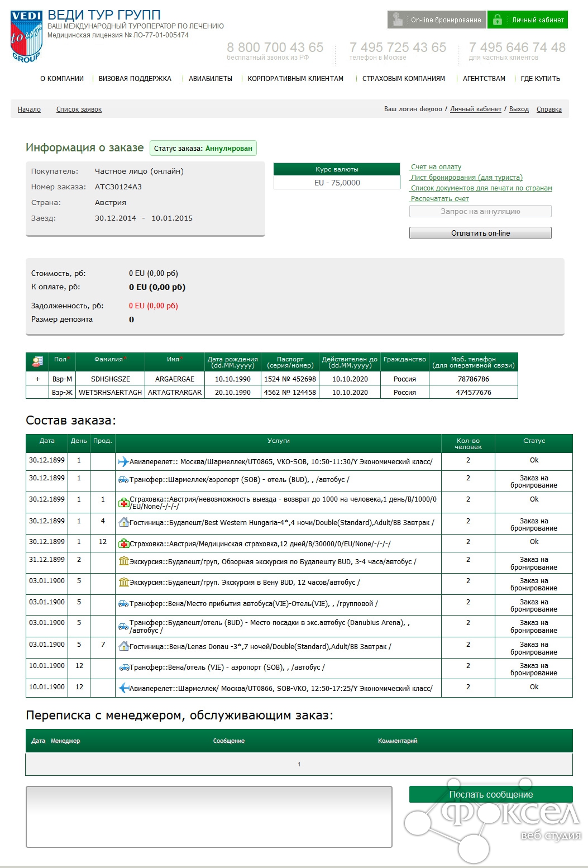Click the airplane icon for flight UT0866

click(x=123, y=688)
